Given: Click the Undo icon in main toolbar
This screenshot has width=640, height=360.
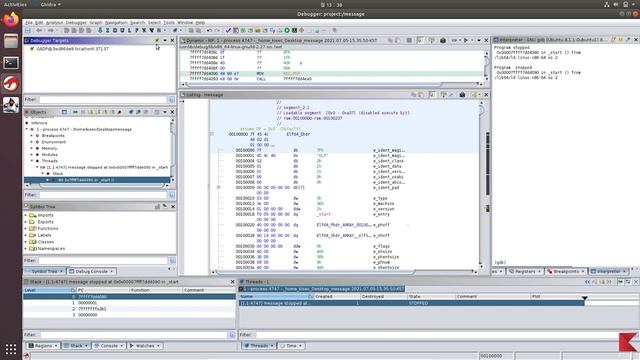Looking at the screenshot, I should point(209,30).
